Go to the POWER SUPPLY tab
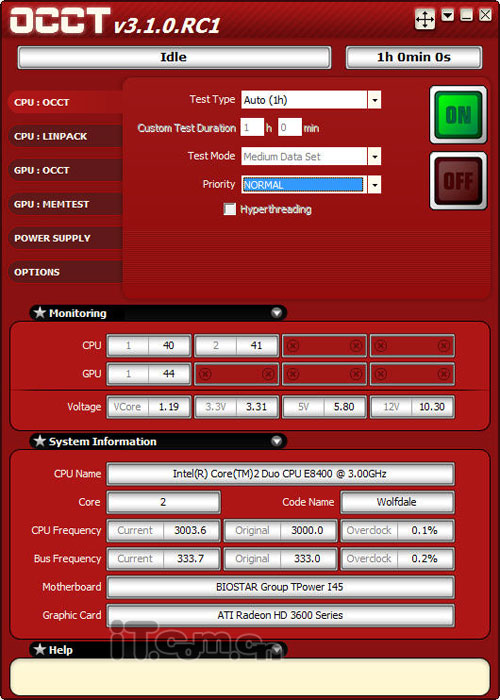Image resolution: width=500 pixels, height=700 pixels. 66,238
